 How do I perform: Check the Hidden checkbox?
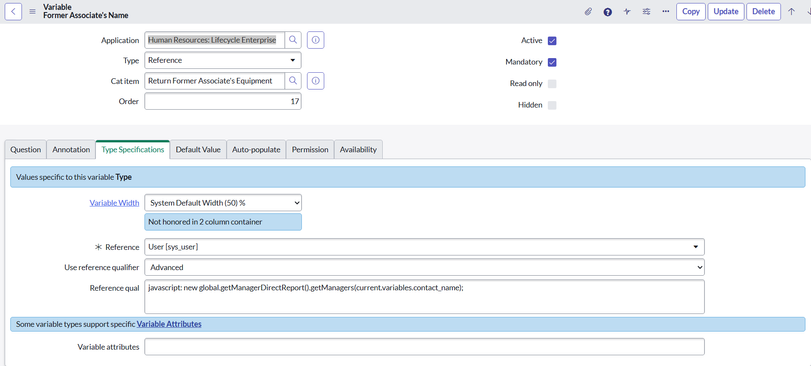click(552, 105)
